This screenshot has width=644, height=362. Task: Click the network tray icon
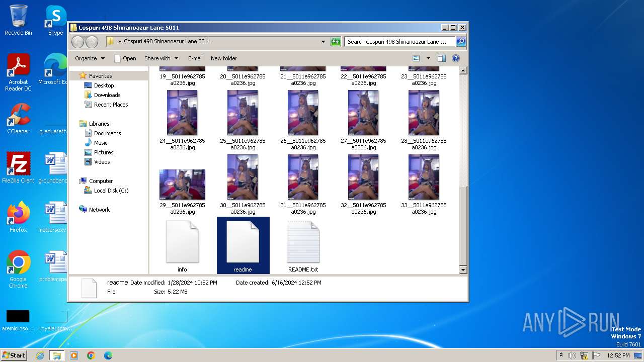[x=584, y=355]
